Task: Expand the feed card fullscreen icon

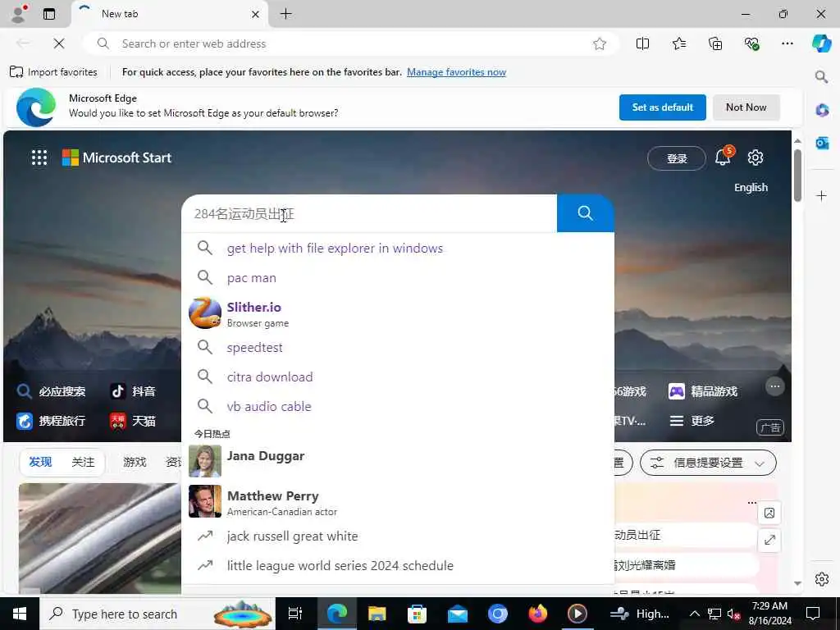Action: click(x=769, y=540)
